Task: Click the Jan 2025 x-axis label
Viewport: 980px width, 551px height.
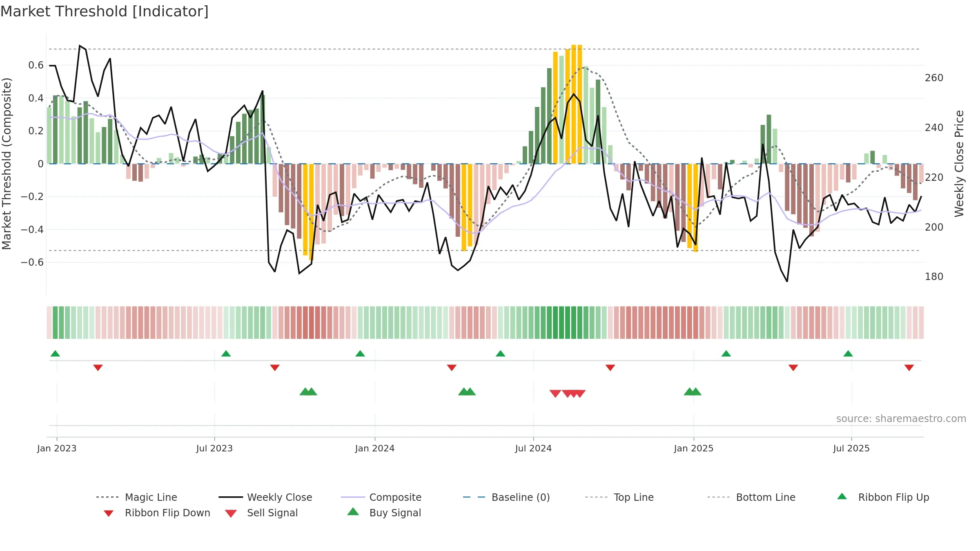Action: [694, 448]
